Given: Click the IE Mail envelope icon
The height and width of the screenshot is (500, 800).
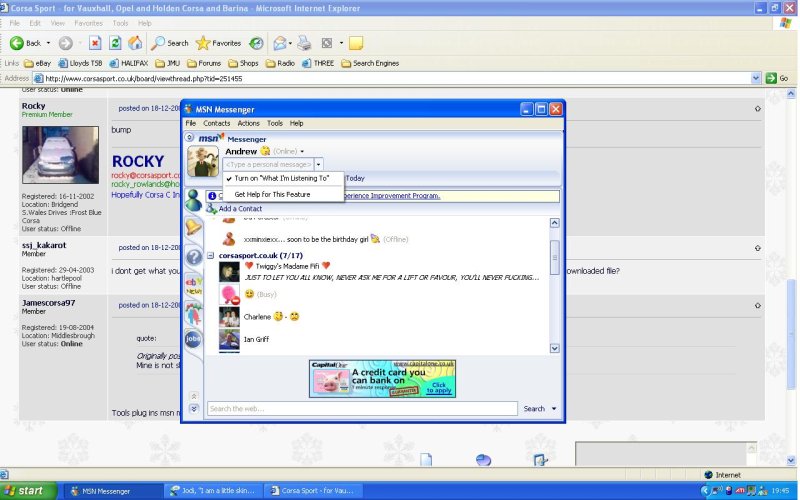Looking at the screenshot, I should pyautogui.click(x=280, y=43).
